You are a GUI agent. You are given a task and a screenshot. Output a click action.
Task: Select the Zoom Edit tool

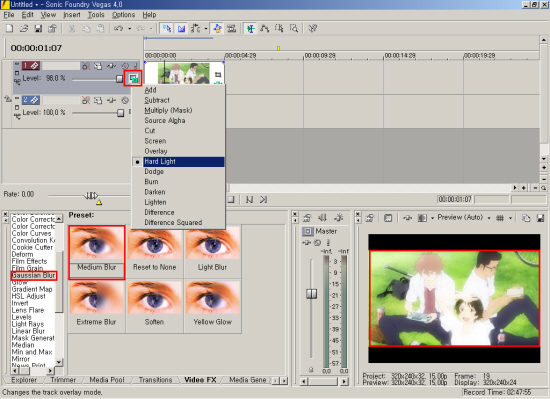[x=294, y=28]
